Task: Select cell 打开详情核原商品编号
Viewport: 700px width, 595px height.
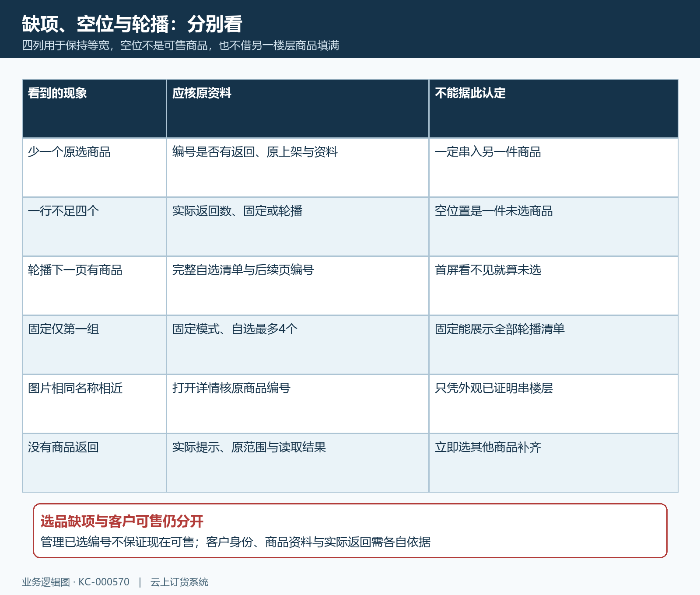Action: tap(297, 404)
